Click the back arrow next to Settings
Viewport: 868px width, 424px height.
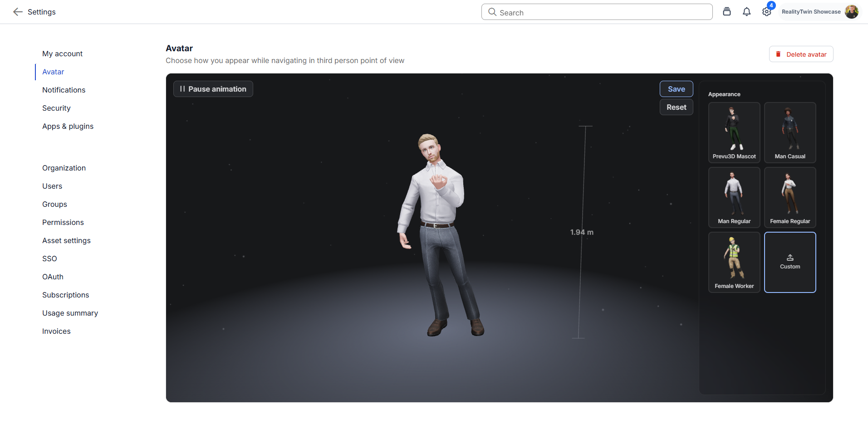18,12
